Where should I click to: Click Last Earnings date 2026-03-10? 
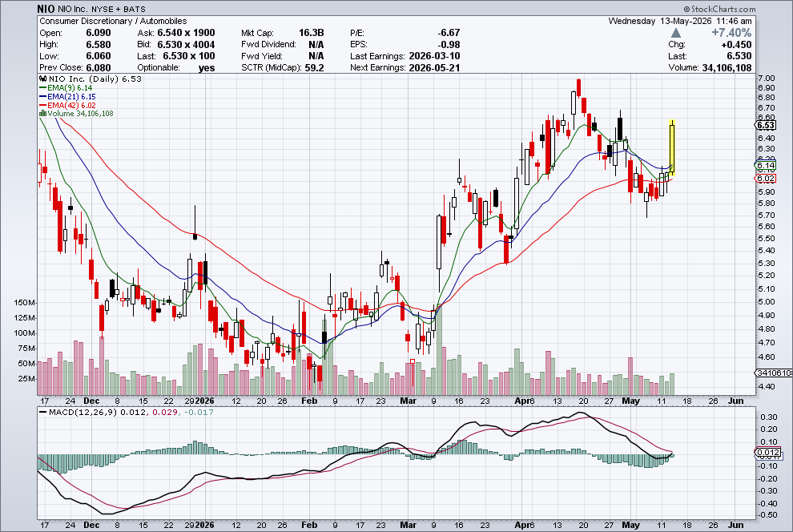click(x=434, y=56)
